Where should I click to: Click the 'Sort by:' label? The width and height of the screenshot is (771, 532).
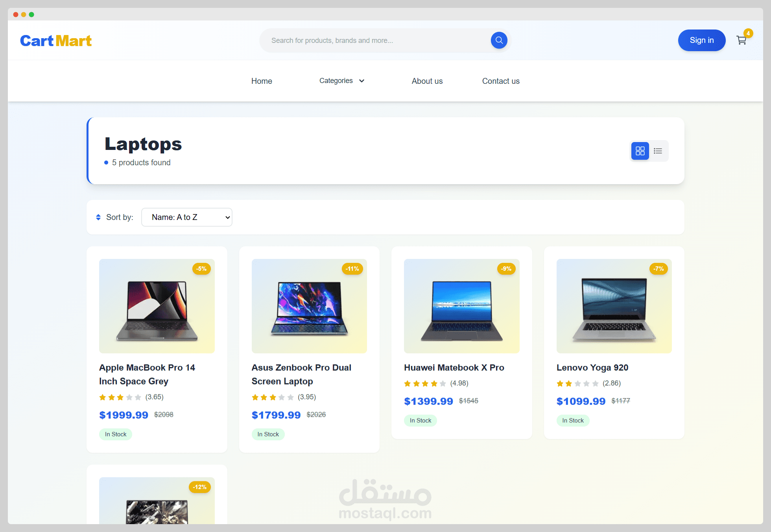coord(120,217)
